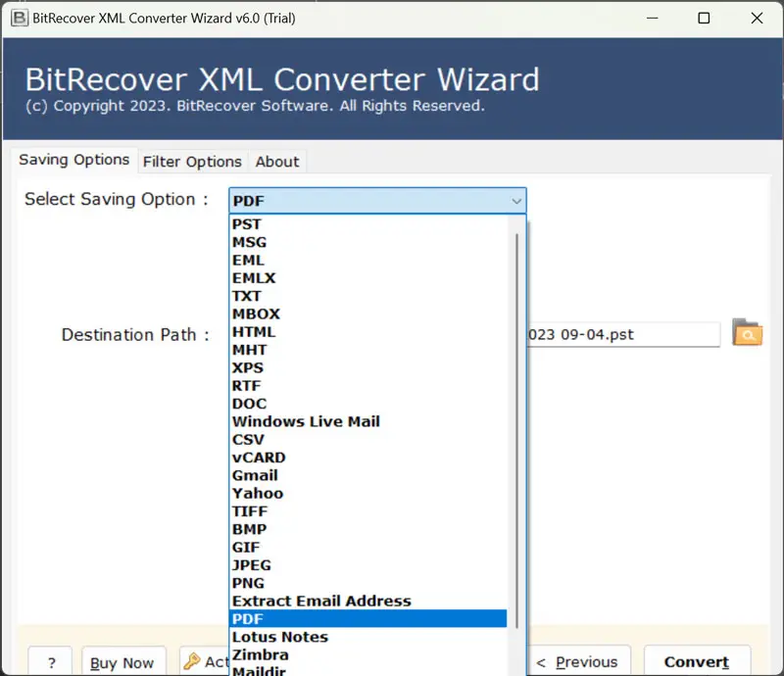784x676 pixels.
Task: Select EMLX in the dropdown list
Action: [368, 278]
